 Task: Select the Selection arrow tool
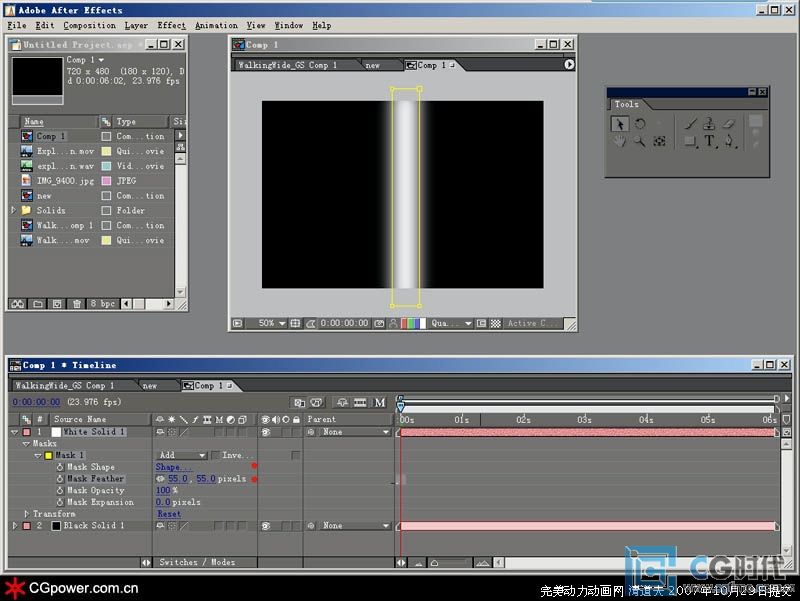(x=619, y=124)
